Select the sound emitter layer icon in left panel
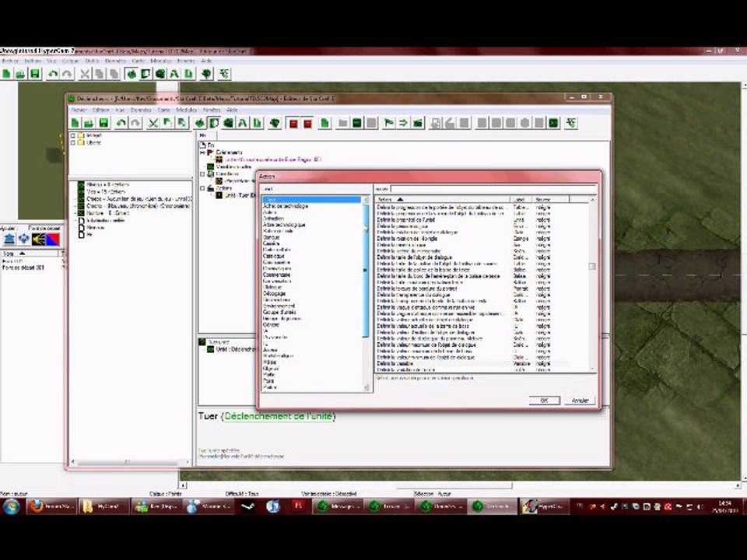The height and width of the screenshot is (560, 747). (x=39, y=239)
